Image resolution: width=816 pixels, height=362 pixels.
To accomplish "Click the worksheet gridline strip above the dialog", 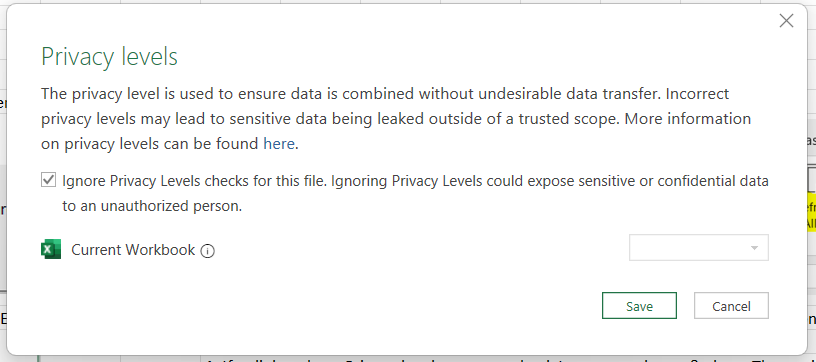I will [406, 2].
